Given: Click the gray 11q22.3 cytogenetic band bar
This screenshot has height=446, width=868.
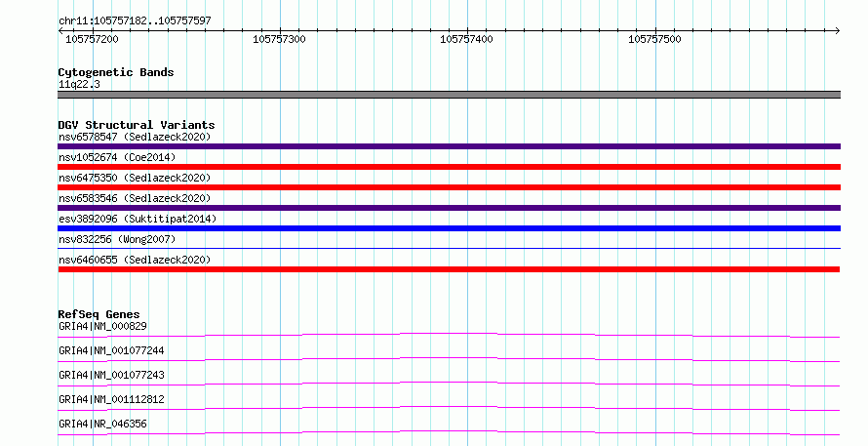Looking at the screenshot, I should (449, 95).
